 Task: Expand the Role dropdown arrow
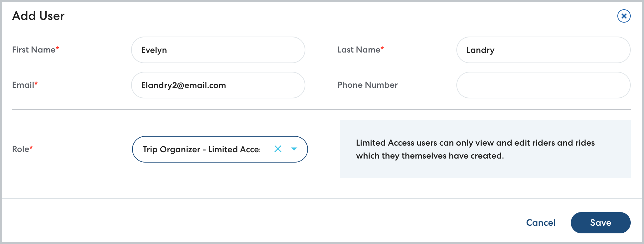click(294, 149)
